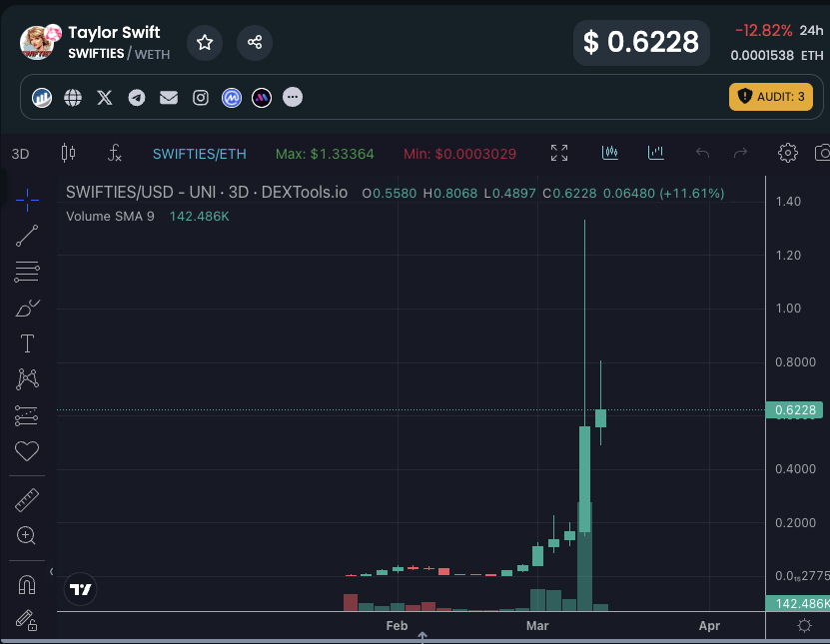Click the Apr label on time axis
830x644 pixels.
click(x=709, y=625)
